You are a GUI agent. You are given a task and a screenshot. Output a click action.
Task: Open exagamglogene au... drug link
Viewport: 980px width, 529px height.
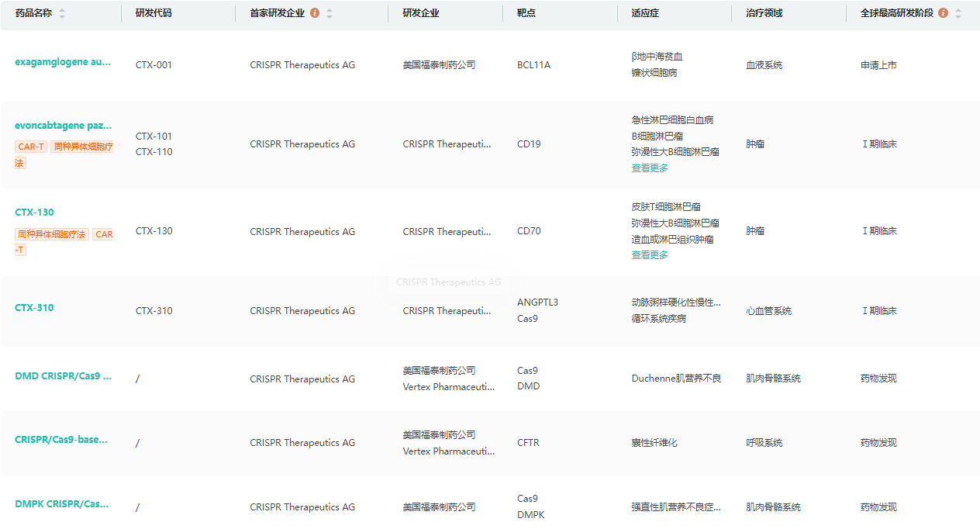tap(63, 62)
